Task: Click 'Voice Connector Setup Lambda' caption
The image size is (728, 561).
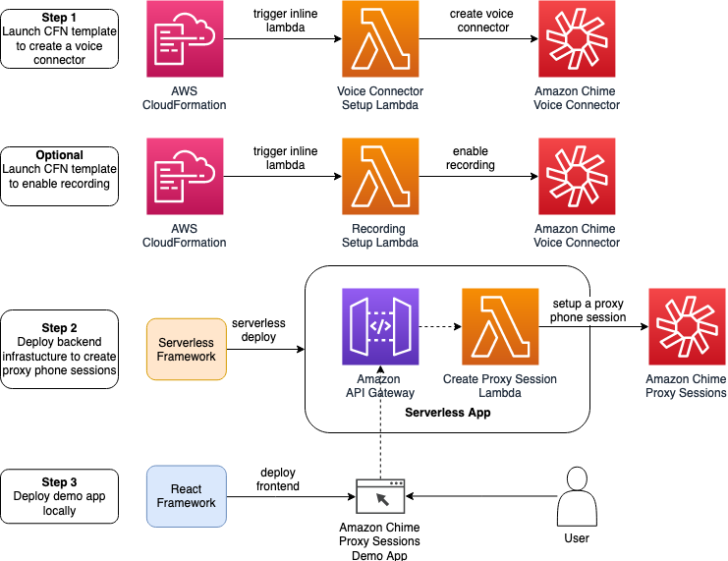Action: 380,98
